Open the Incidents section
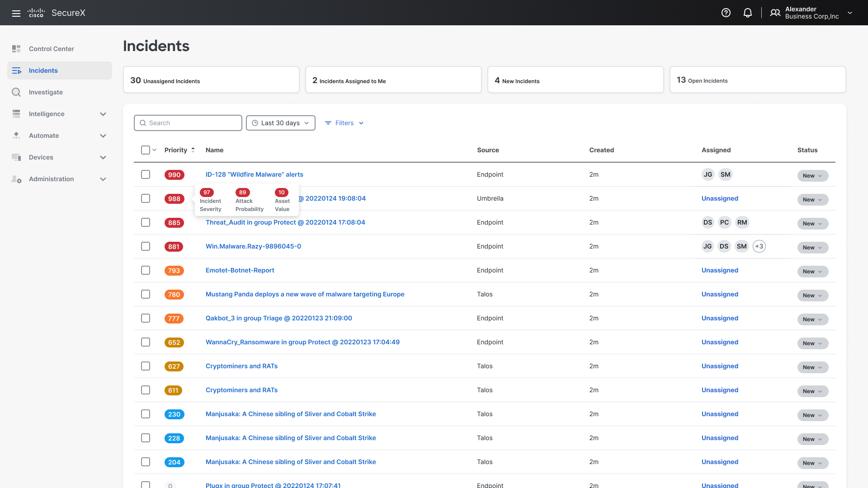This screenshot has height=488, width=868. tap(60, 70)
